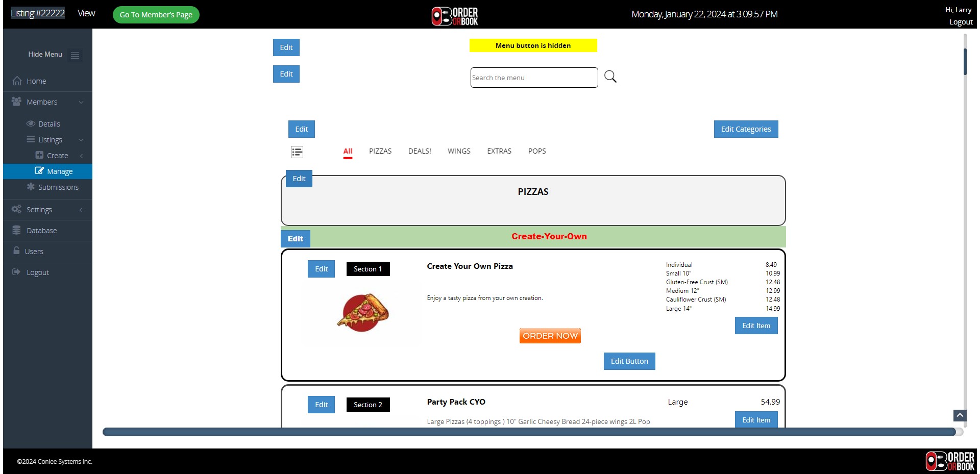
Task: Click the search magnifying glass icon
Action: coord(610,77)
